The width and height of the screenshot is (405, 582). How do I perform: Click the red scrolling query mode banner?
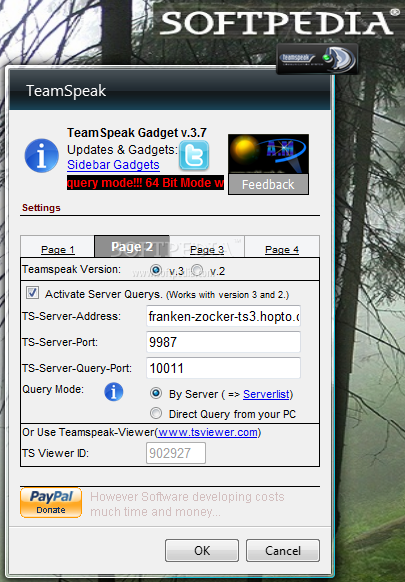pyautogui.click(x=146, y=183)
